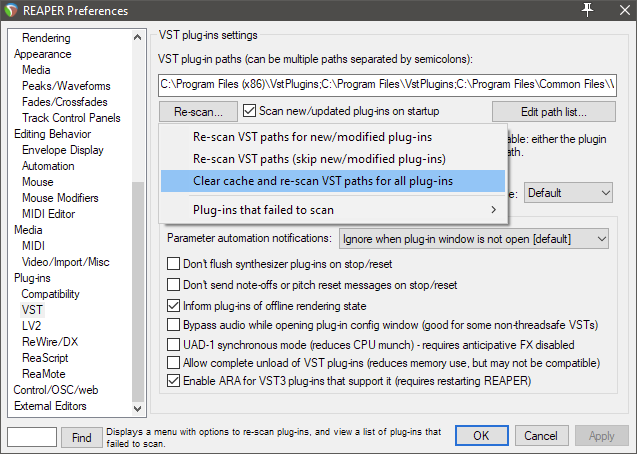Click the settings tree up arrow
The height and width of the screenshot is (454, 637).
138,37
